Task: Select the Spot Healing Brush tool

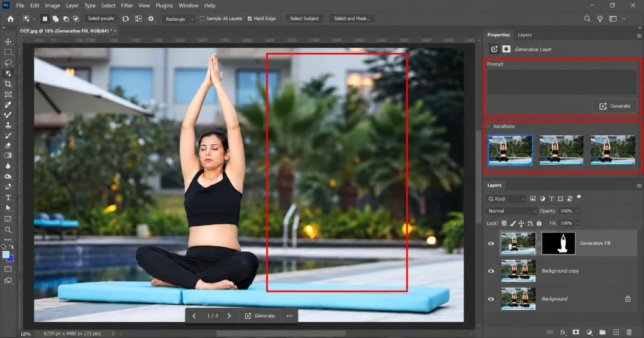Action: coord(8,104)
